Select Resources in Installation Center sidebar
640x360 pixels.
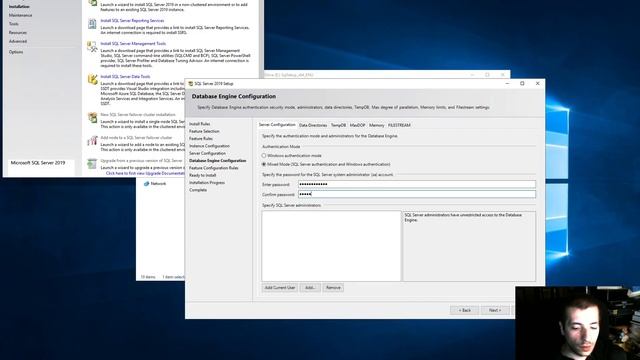[18, 32]
